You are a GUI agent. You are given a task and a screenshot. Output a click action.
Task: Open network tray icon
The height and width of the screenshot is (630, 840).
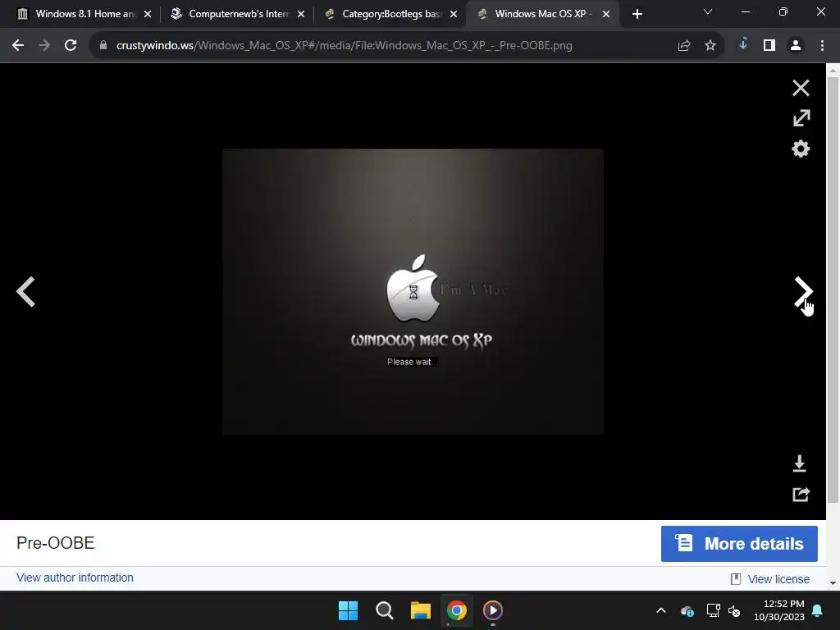(713, 610)
